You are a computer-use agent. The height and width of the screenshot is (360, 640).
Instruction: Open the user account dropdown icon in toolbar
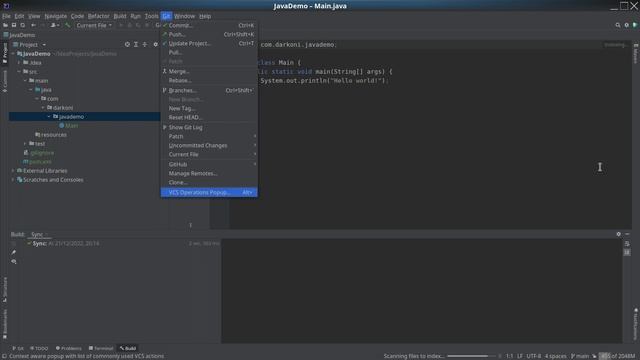point(55,25)
